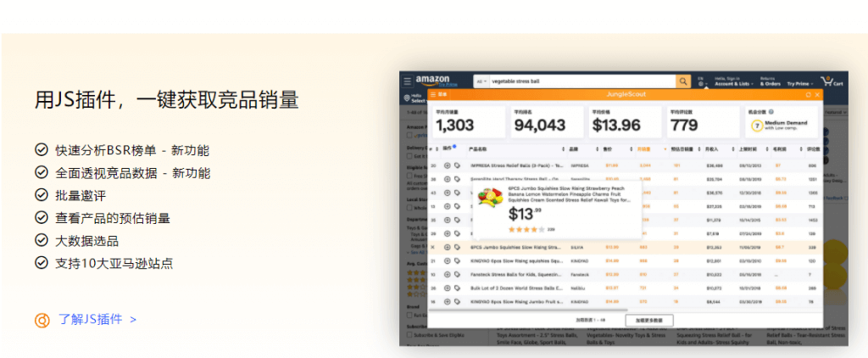Click the 批量邀评 list item

click(x=80, y=196)
